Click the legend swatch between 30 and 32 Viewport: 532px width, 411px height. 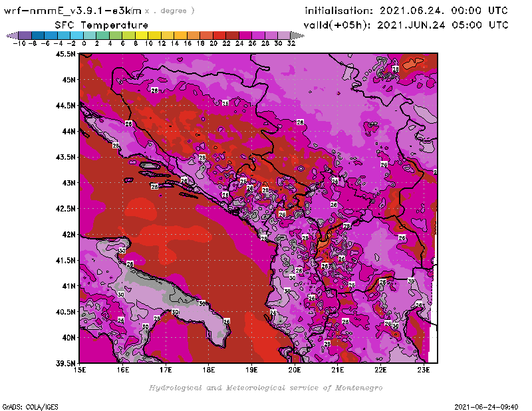click(284, 35)
